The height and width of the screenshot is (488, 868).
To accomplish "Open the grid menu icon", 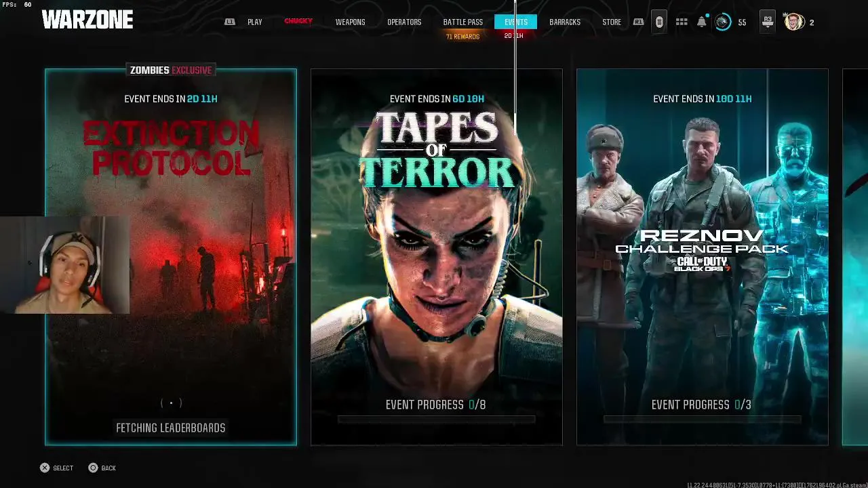I will (682, 22).
